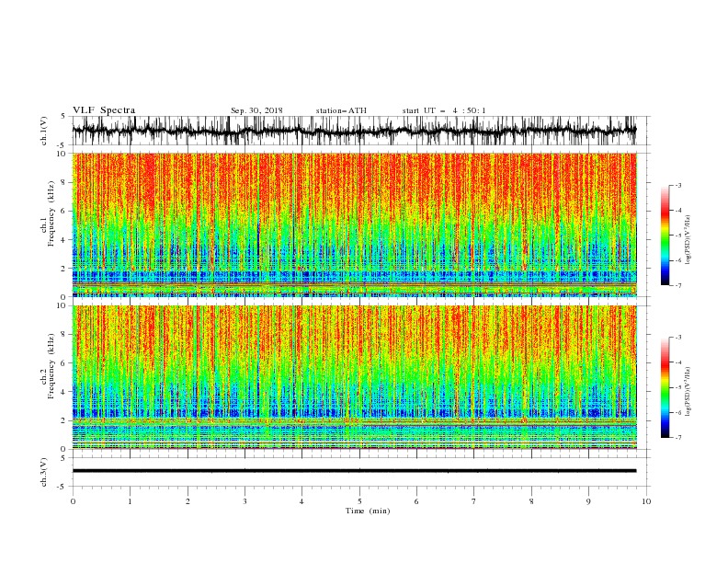
Task: Click the '8' tick on ch.2 frequency axis
Action: 63,334
